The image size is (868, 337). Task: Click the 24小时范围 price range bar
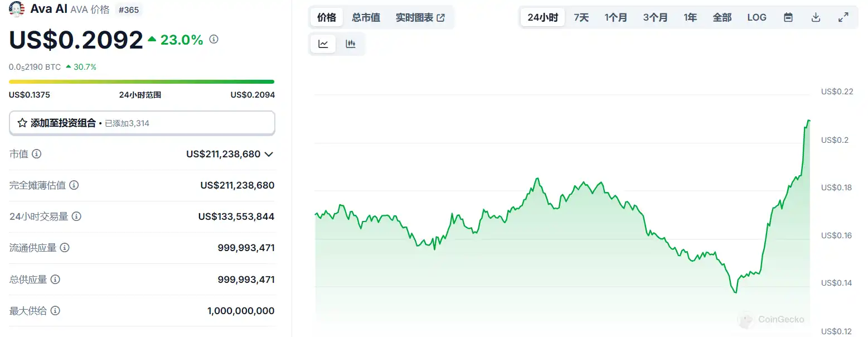142,82
